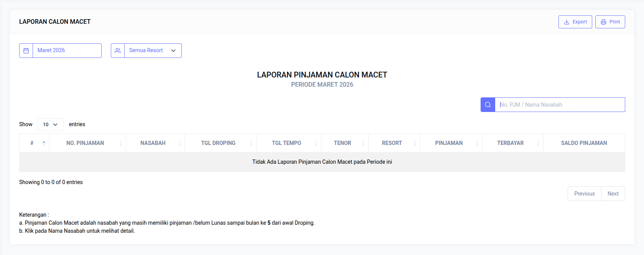Click the Print button

tap(610, 22)
